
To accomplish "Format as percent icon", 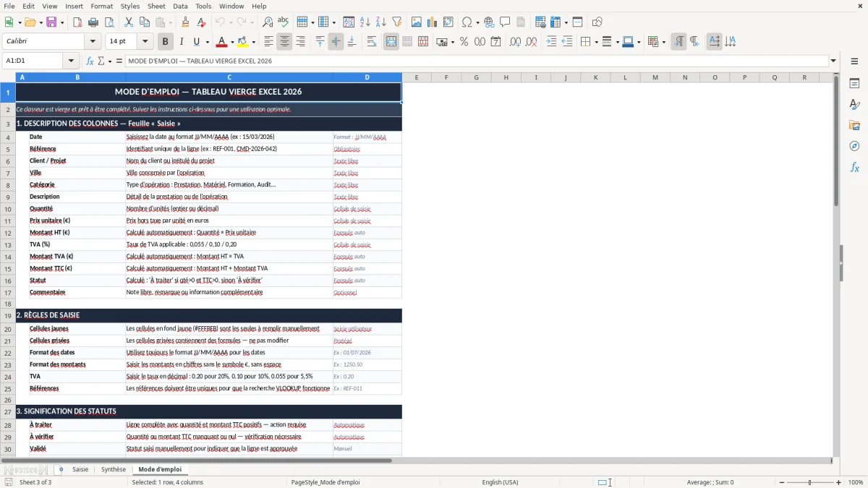I will [464, 42].
